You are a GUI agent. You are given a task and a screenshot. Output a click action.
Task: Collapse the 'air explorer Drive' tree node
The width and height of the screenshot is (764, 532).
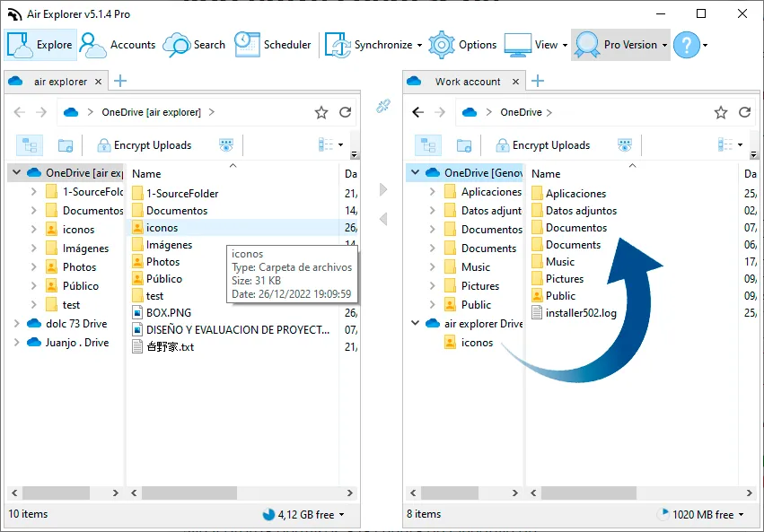[415, 323]
